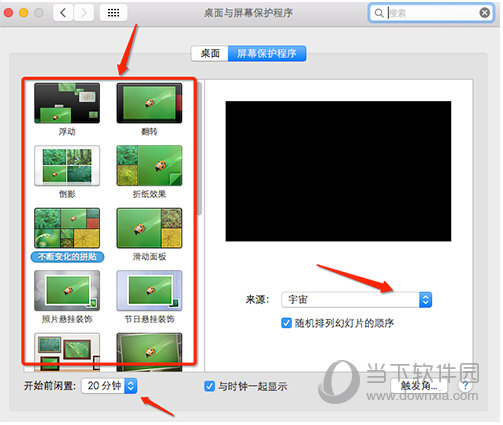Viewport: 503px width, 425px height.
Task: Click the 滑动面板 label text
Action: point(149,256)
